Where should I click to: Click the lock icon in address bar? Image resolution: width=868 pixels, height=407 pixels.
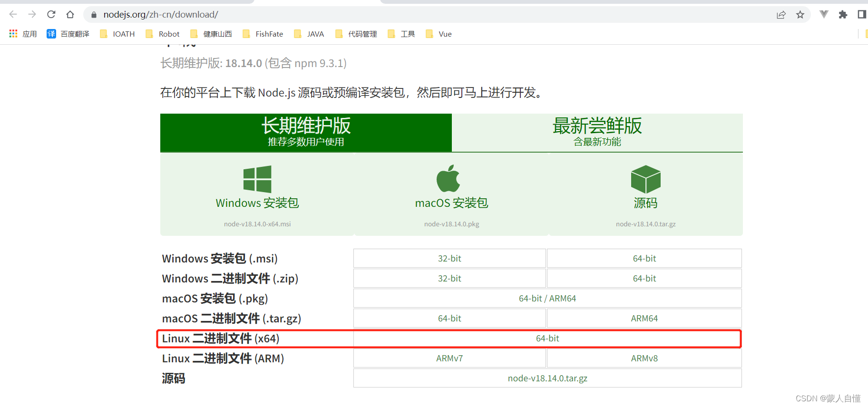pos(94,15)
